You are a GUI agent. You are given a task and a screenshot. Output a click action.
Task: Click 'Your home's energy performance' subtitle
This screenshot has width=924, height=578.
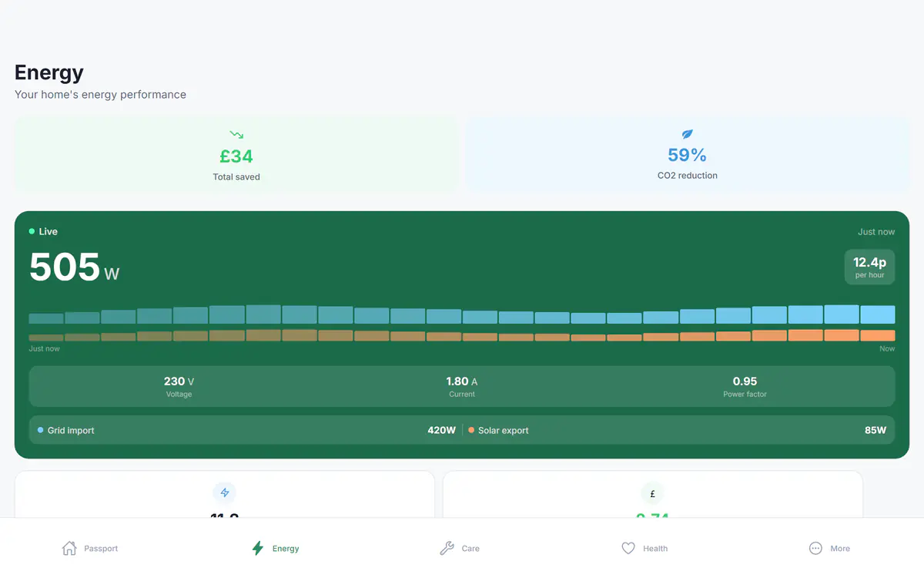pos(100,95)
